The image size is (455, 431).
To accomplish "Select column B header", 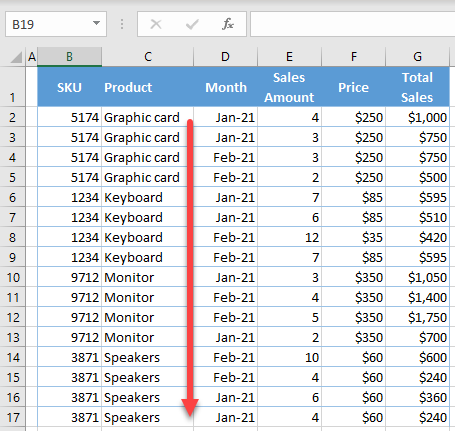I will [x=69, y=57].
